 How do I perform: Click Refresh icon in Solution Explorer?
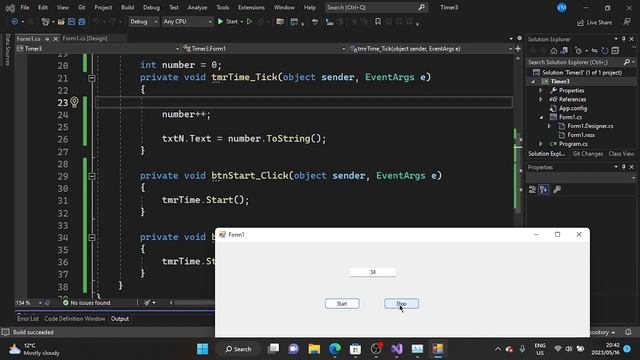click(604, 51)
